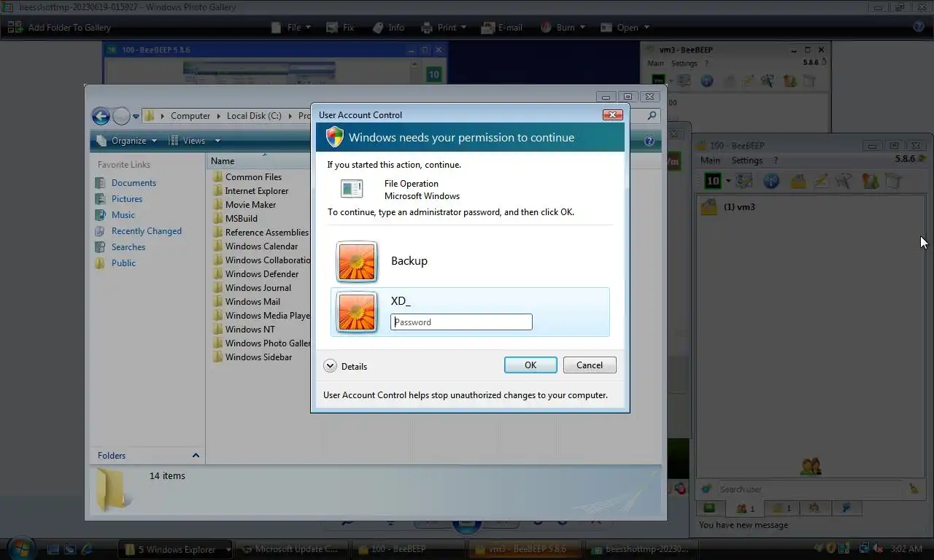Switch to Microsoft Update taskbar button
The image size is (934, 560).
(x=293, y=549)
